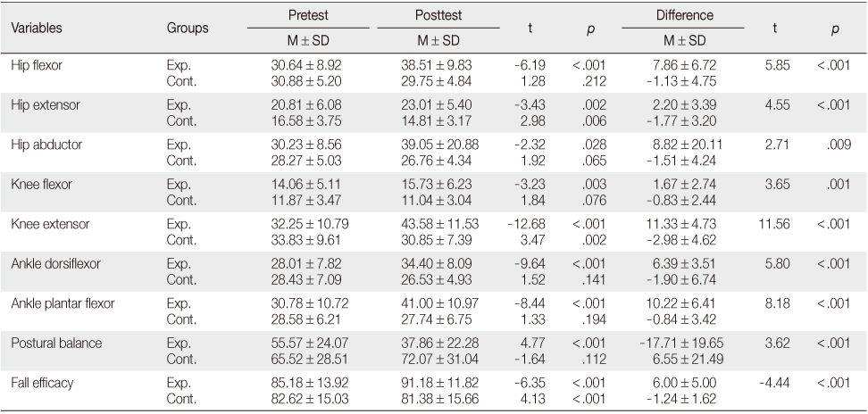
Task: Click the Ankle plantar flexor label
Action: pyautogui.click(x=63, y=303)
